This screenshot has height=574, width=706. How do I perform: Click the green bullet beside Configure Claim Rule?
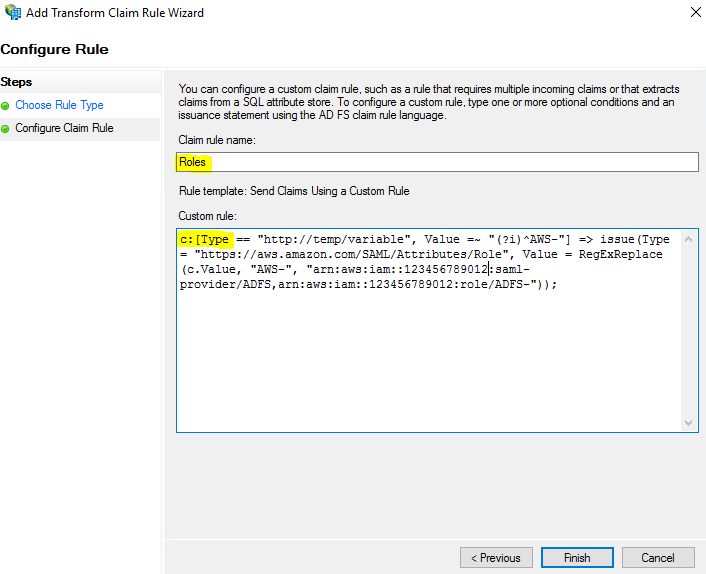click(6, 129)
